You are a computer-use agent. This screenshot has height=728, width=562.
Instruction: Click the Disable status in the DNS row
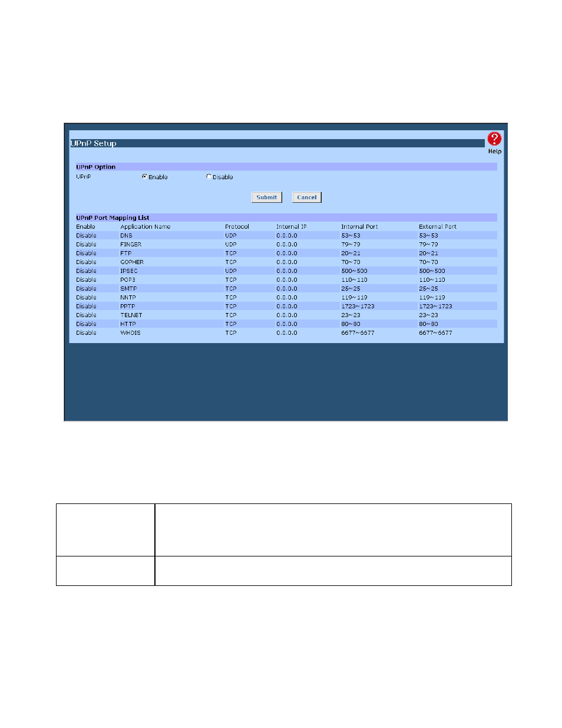(x=86, y=236)
